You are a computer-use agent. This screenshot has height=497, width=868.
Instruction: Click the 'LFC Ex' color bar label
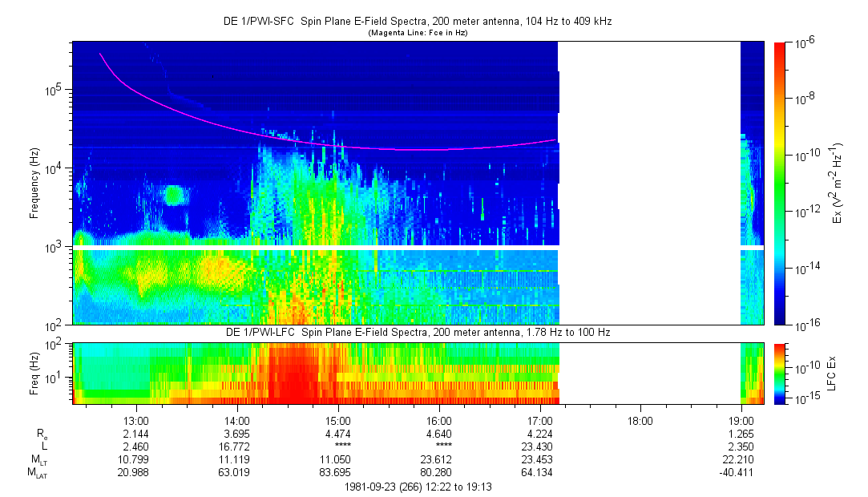pos(834,373)
